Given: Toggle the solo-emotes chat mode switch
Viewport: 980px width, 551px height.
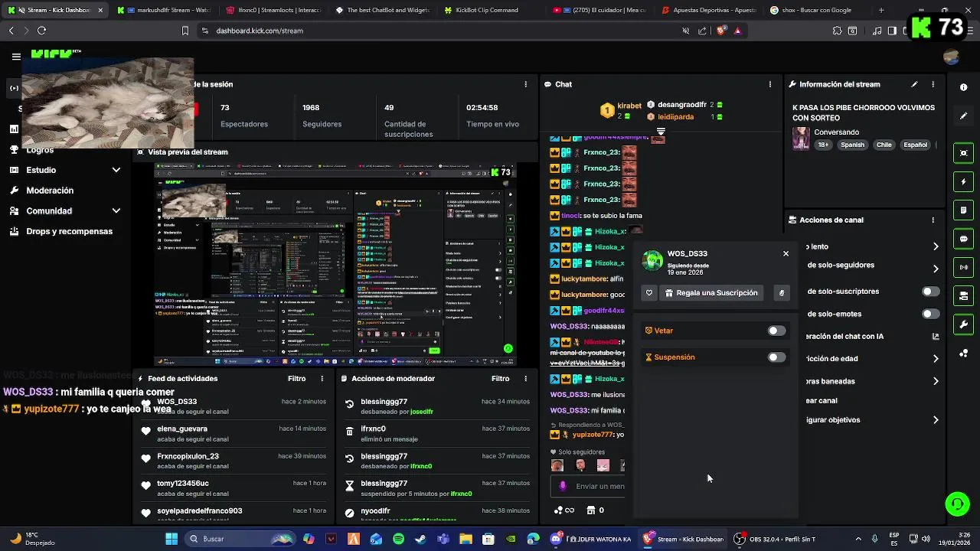Looking at the screenshot, I should point(930,314).
